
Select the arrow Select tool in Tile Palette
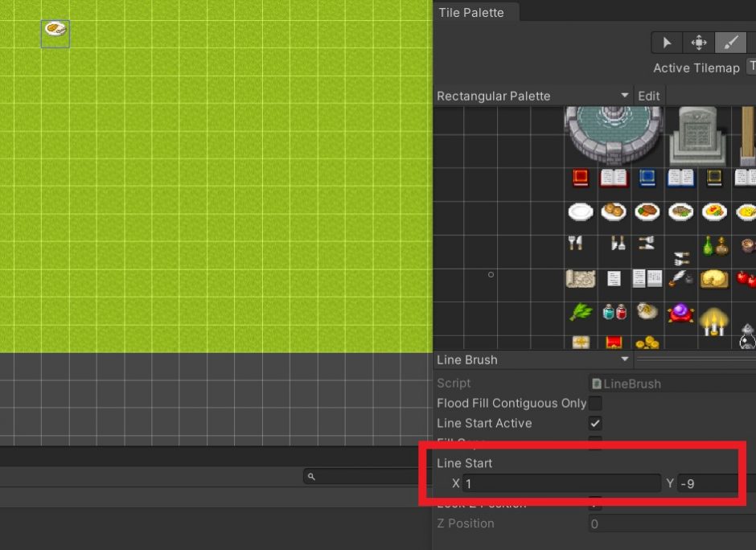[x=666, y=42]
